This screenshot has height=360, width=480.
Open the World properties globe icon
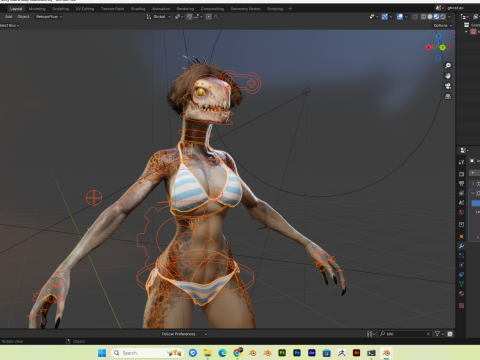point(461,212)
